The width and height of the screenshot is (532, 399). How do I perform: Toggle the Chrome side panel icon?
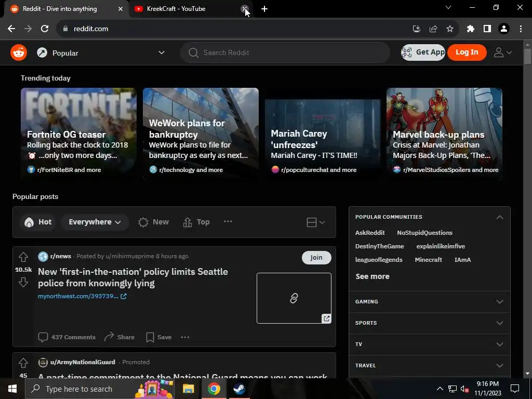[487, 29]
